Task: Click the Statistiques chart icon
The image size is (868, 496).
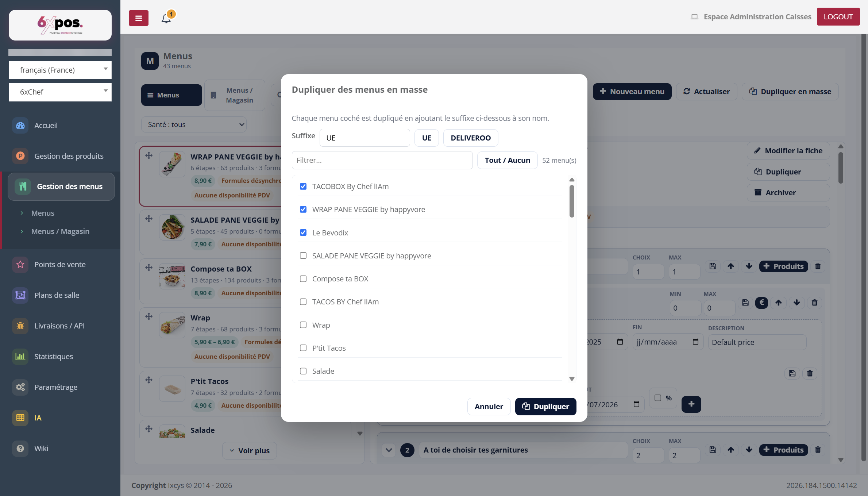Action: click(x=20, y=357)
